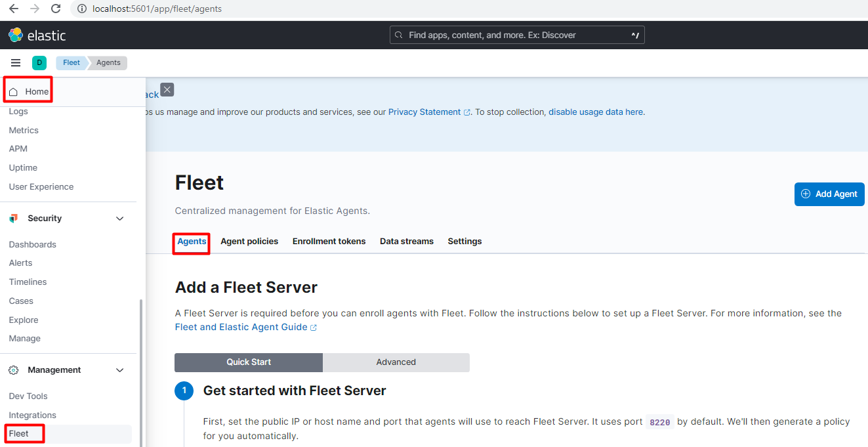Open the hamburger navigation menu
Viewport: 868px width, 447px height.
pos(16,63)
